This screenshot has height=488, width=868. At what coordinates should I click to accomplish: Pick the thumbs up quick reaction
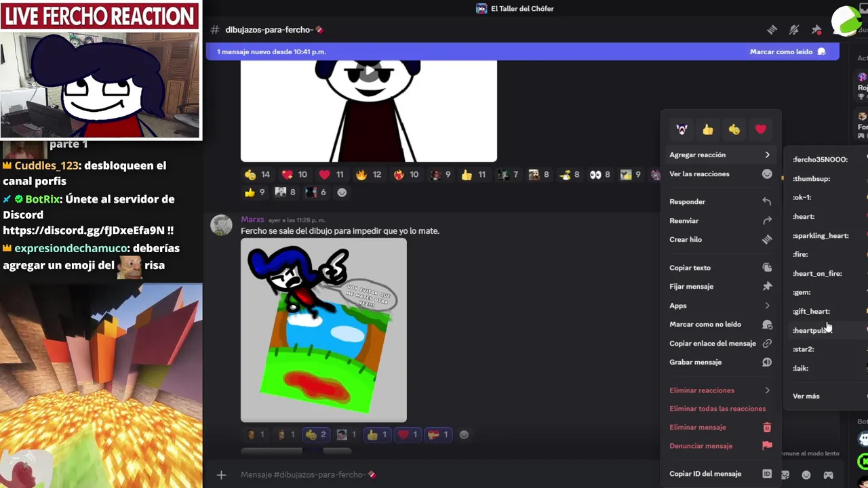coord(708,129)
